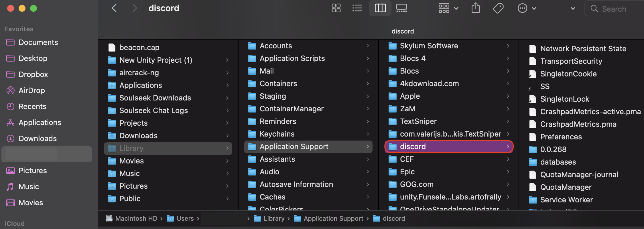
Task: Click the Applications folder icon in first column
Action: click(112, 85)
